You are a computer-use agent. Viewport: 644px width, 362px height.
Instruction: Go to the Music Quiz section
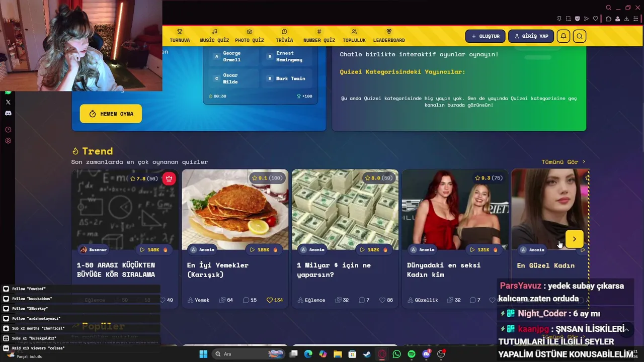click(214, 36)
